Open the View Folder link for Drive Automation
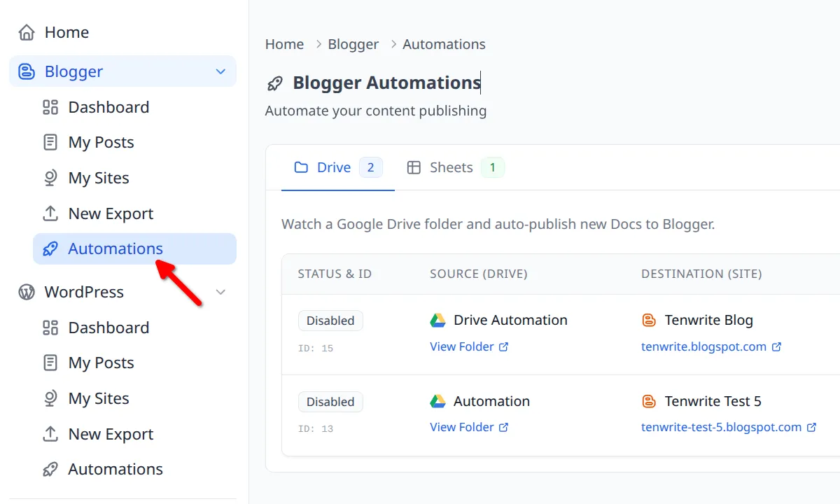Image resolution: width=840 pixels, height=504 pixels. tap(463, 346)
